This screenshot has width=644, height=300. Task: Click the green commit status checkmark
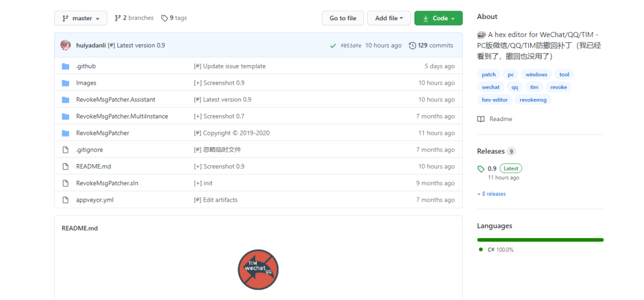[x=333, y=45]
